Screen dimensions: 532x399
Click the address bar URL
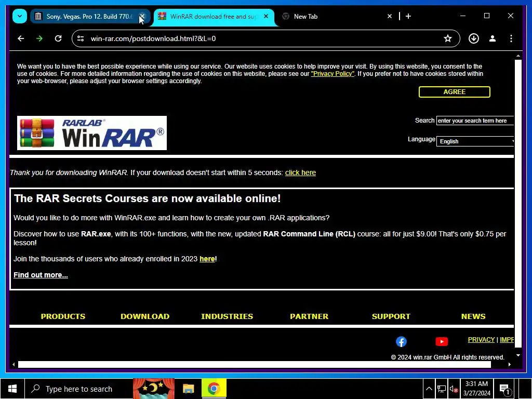pos(153,38)
